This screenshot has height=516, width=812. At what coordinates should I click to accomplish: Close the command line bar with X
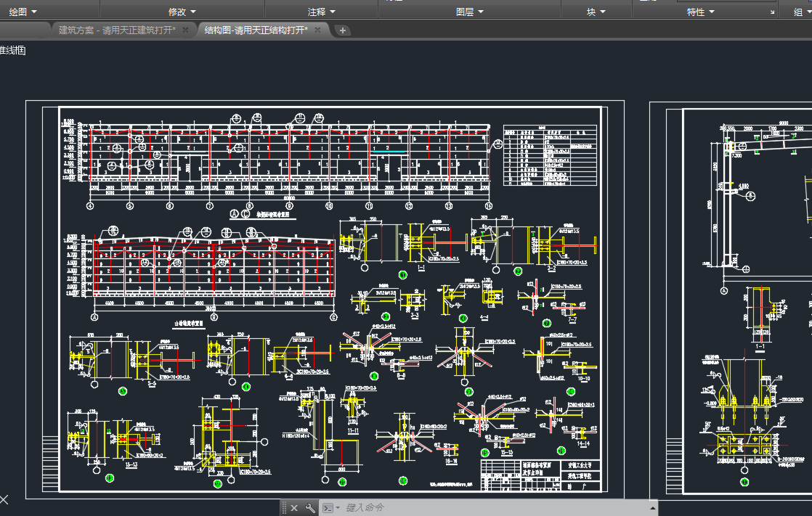coord(294,508)
